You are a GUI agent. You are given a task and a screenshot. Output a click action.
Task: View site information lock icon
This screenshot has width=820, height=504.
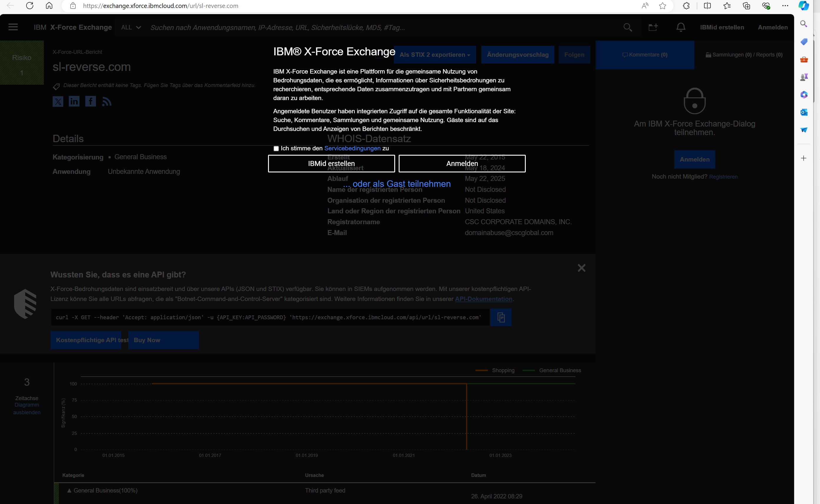73,6
